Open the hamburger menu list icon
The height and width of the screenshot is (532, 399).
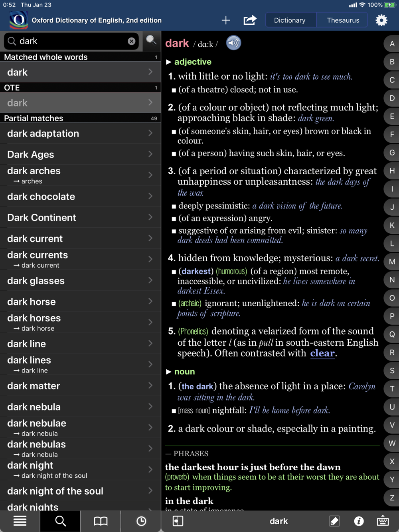click(20, 521)
